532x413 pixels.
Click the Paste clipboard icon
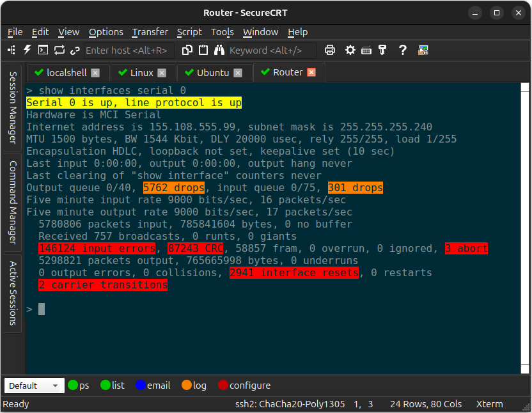tap(203, 50)
